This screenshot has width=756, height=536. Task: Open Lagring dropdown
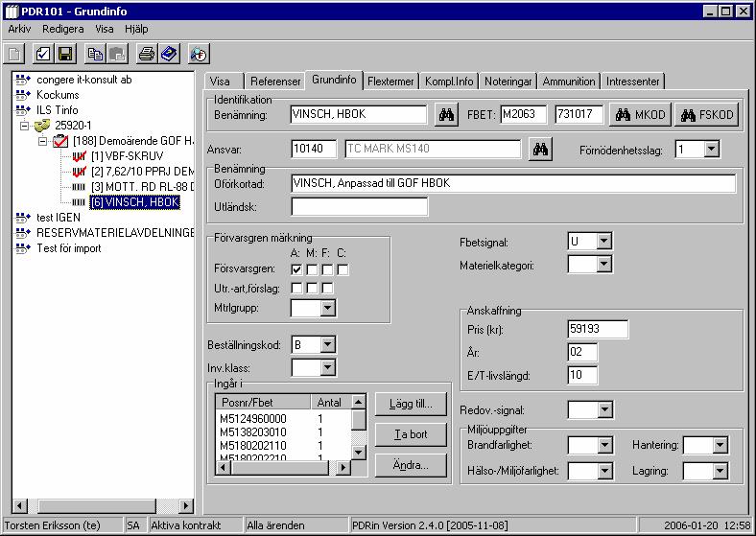tap(720, 471)
